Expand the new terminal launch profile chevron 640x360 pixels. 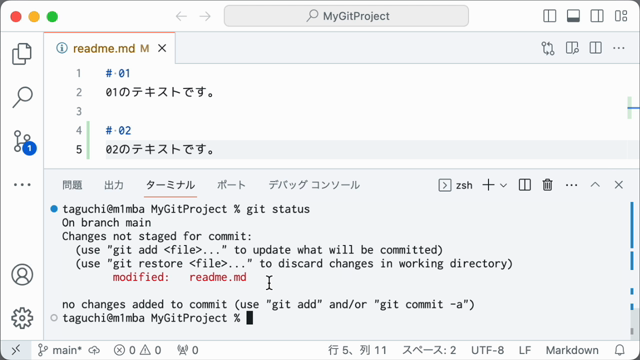(x=504, y=185)
